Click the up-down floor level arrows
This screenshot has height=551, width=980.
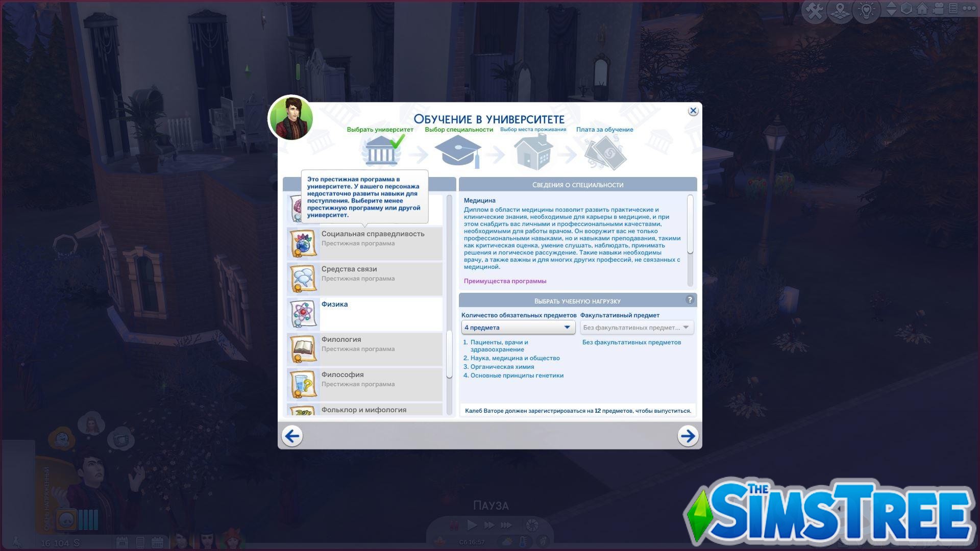pyautogui.click(x=891, y=9)
